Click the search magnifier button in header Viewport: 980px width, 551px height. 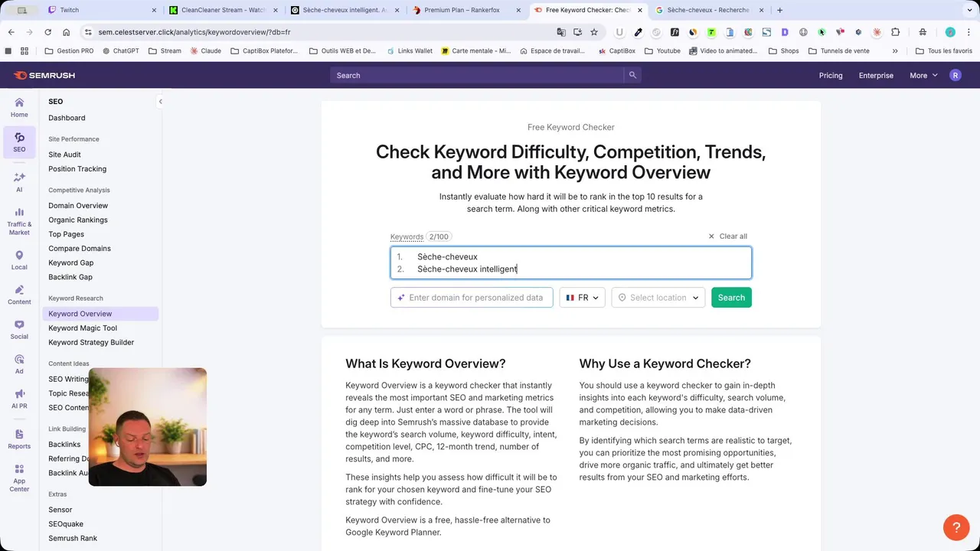click(x=632, y=75)
